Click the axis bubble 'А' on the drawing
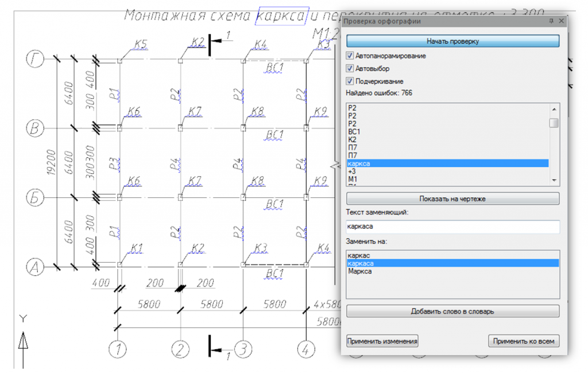The height and width of the screenshot is (374, 588). 35,267
